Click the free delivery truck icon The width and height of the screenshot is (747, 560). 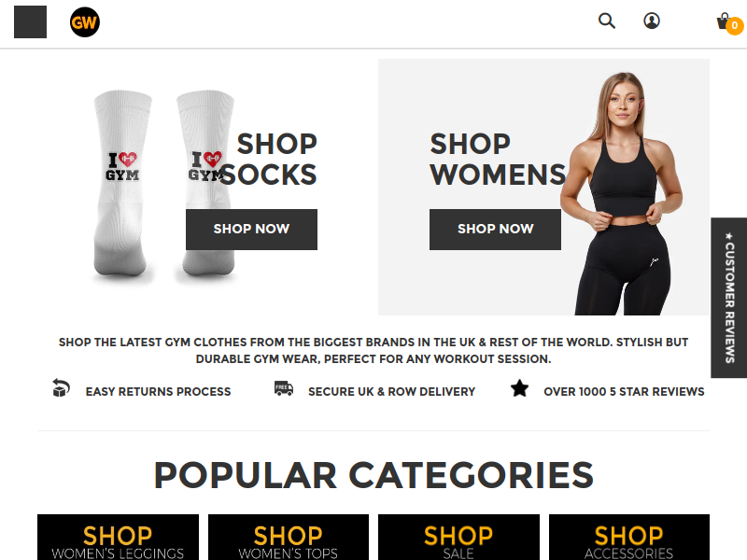coord(284,388)
